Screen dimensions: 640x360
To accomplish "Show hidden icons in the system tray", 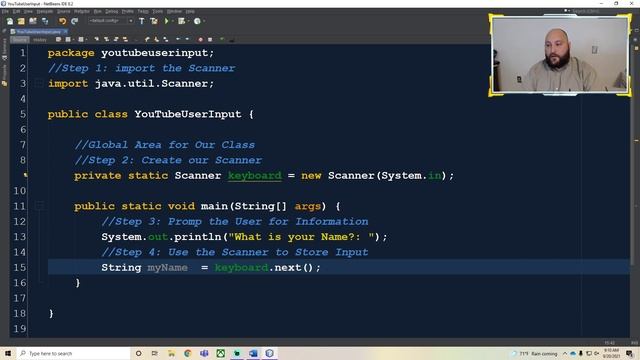I will pos(565,353).
